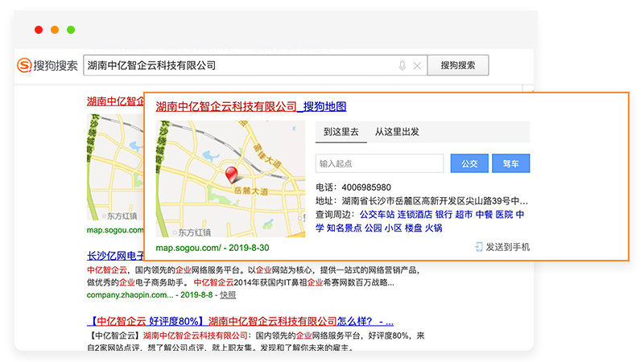Clear the search box with X icon
This screenshot has width=644, height=362.
(417, 66)
